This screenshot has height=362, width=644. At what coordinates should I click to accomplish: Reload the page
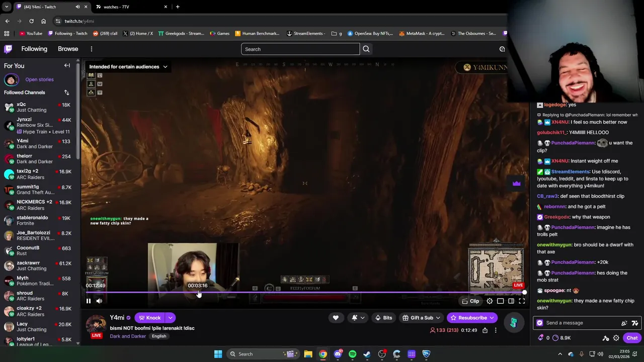click(31, 21)
